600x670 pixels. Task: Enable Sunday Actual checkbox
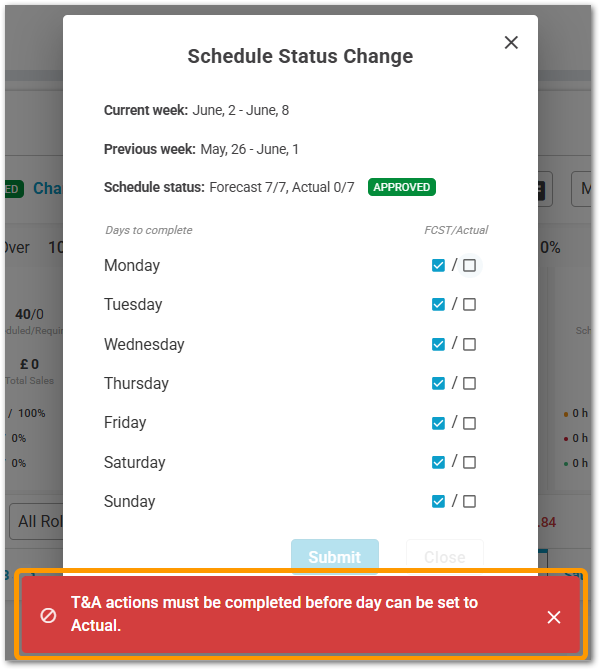tap(469, 502)
